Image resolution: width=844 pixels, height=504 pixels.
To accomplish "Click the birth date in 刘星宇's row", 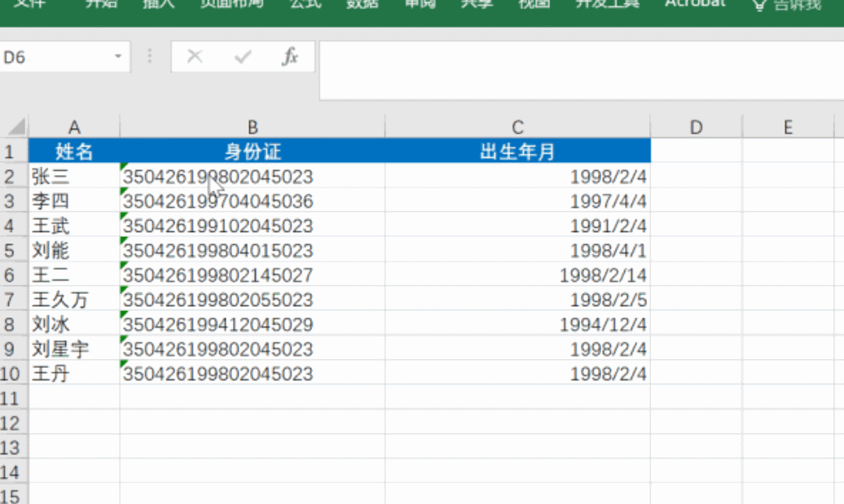I will pos(609,349).
